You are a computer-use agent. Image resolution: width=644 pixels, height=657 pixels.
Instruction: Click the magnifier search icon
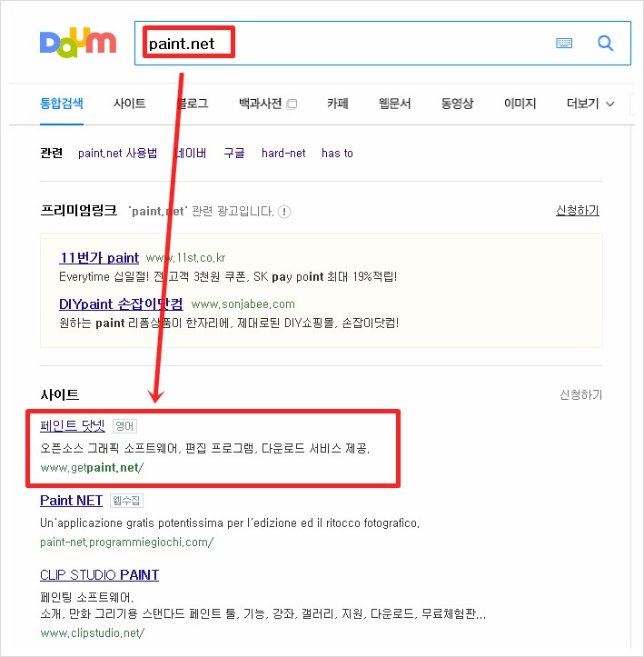tap(605, 43)
